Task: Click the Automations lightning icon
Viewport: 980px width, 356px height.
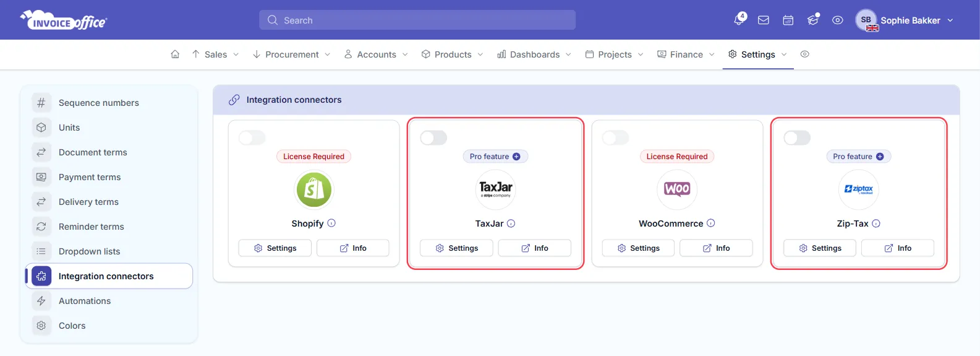Action: 41,301
